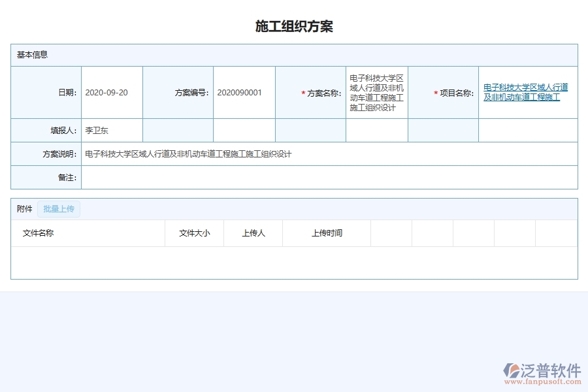The height and width of the screenshot is (392, 588).
Task: Click the 日期 date value 2020-09-20
Action: pyautogui.click(x=105, y=92)
